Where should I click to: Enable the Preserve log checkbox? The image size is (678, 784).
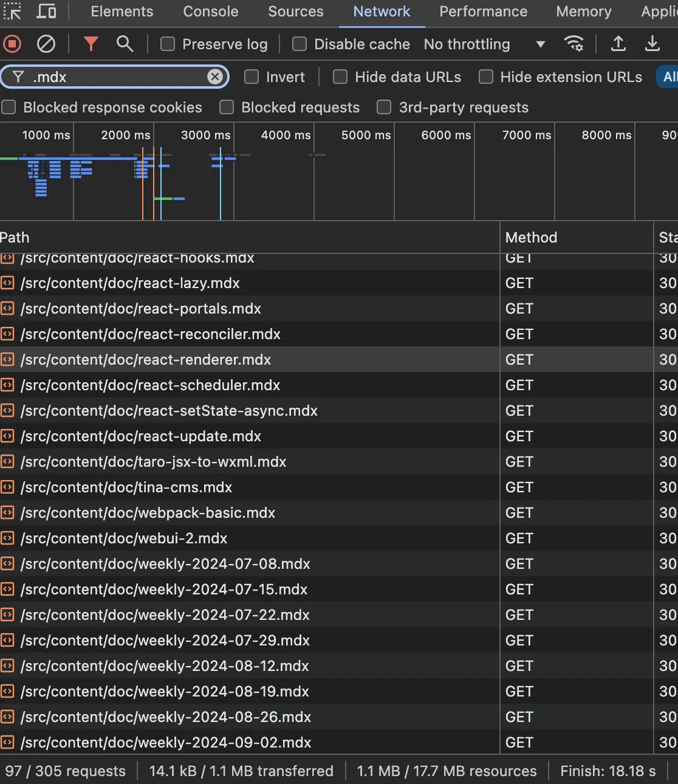tap(168, 44)
